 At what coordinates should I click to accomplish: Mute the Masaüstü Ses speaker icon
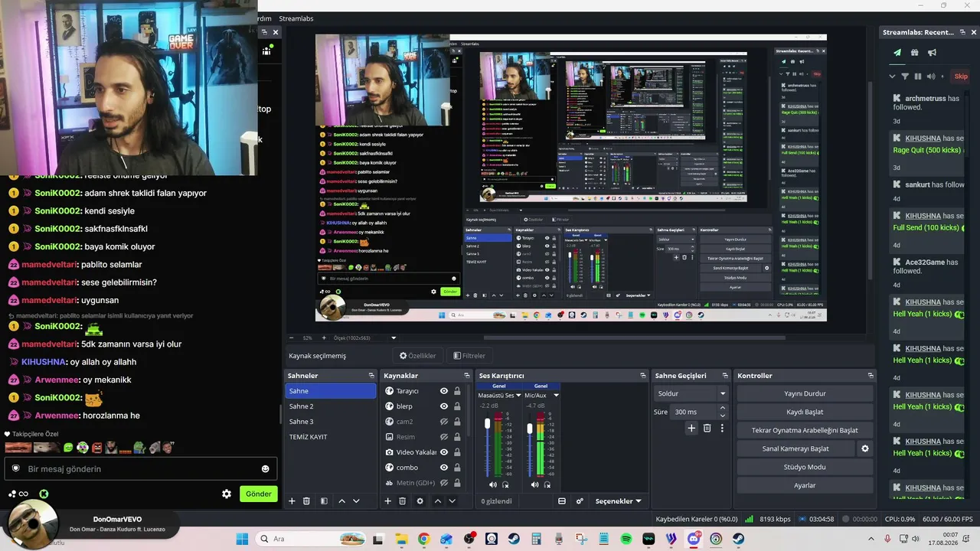click(x=493, y=484)
